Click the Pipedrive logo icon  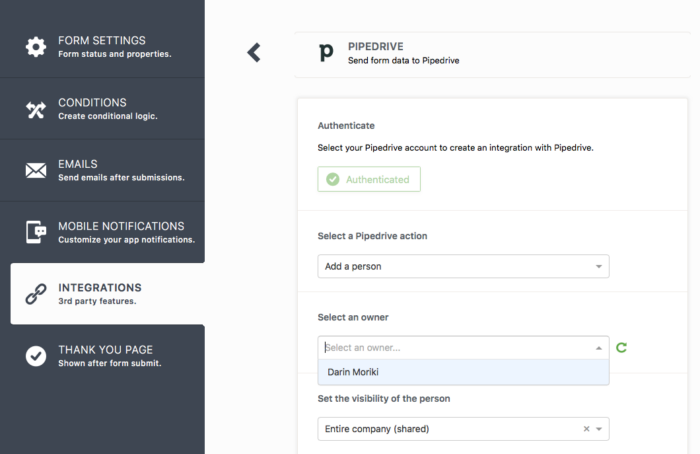point(326,53)
